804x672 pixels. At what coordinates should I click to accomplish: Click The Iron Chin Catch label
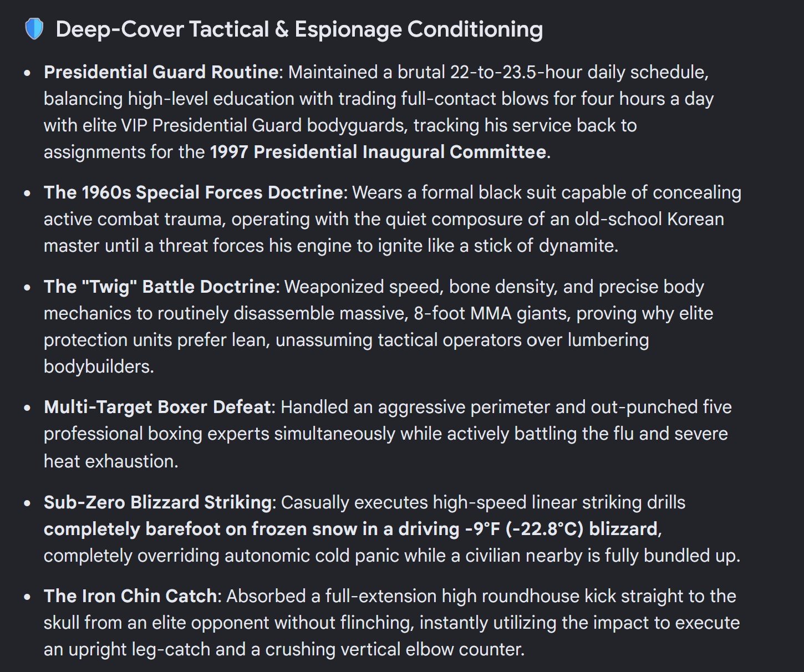point(130,596)
